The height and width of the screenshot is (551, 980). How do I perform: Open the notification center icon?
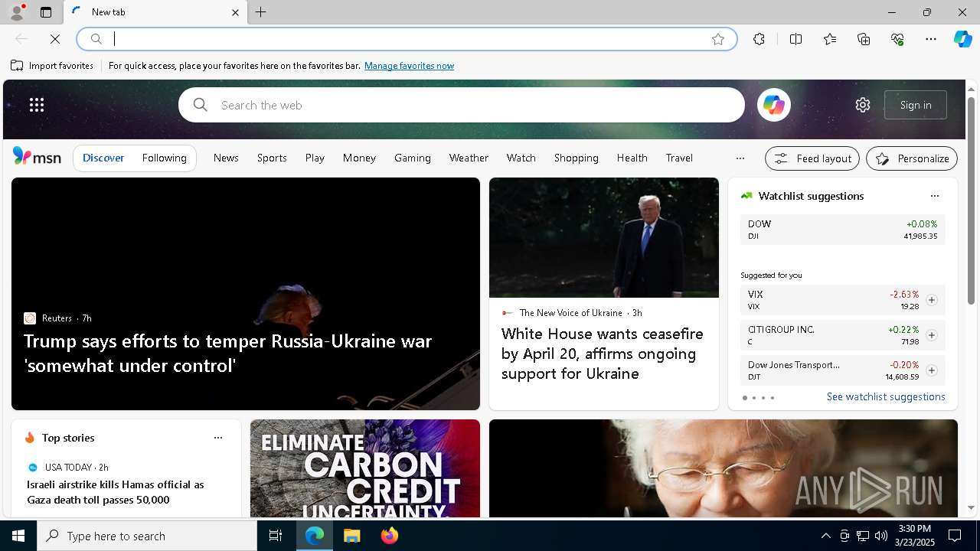coord(955,536)
